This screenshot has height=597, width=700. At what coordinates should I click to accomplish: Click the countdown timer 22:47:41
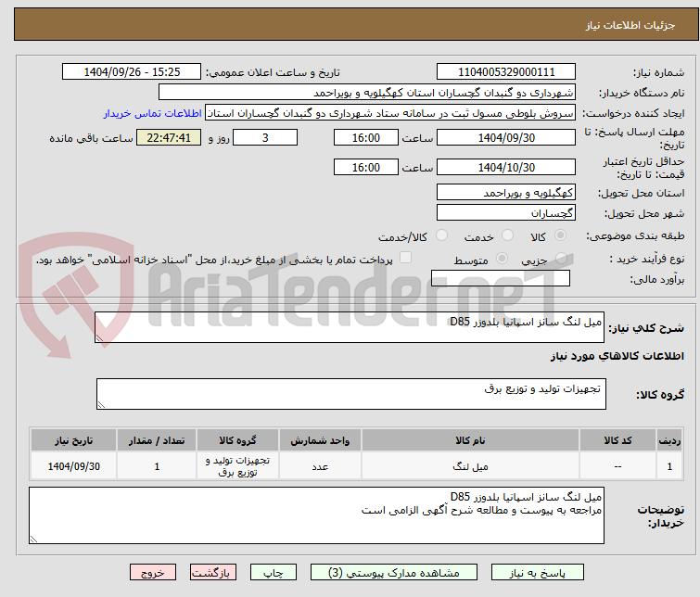pyautogui.click(x=169, y=137)
